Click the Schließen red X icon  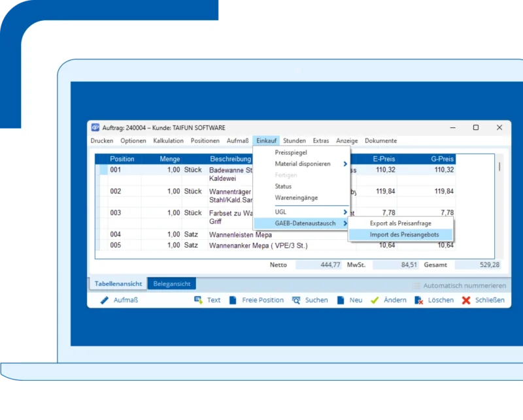(466, 300)
